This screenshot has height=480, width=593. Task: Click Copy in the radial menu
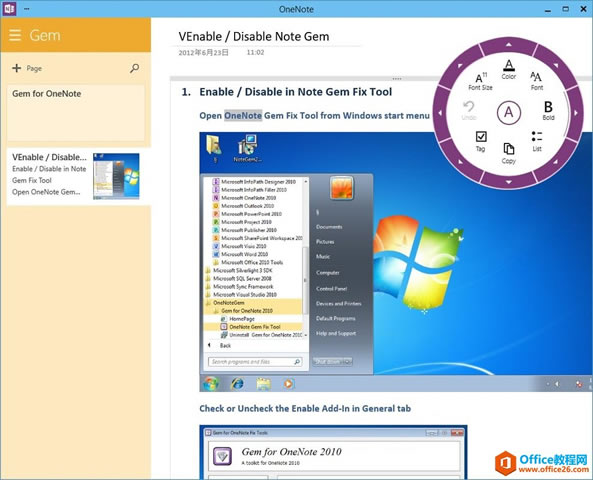(509, 153)
